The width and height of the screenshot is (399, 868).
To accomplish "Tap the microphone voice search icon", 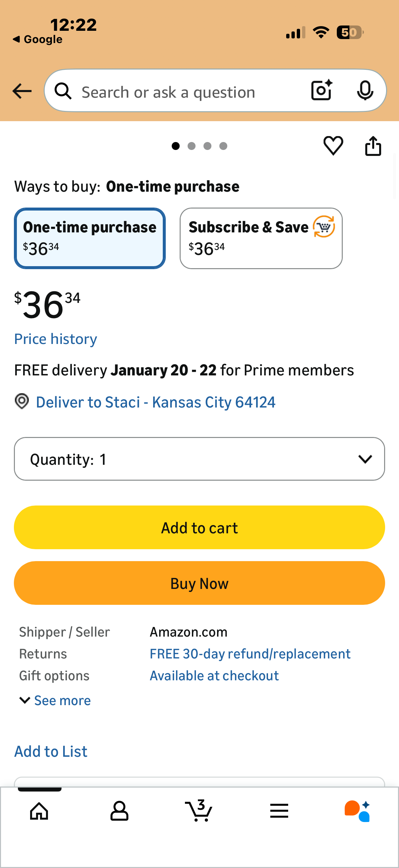I will click(x=365, y=90).
